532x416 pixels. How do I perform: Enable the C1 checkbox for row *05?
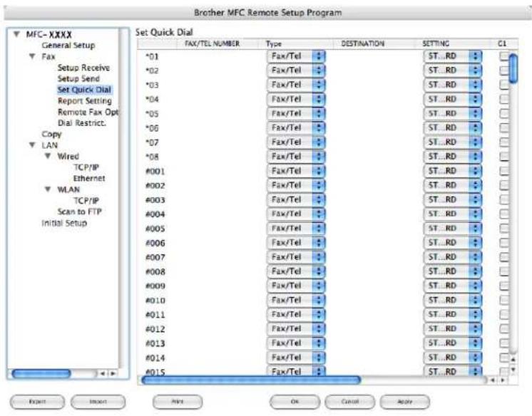(x=504, y=113)
